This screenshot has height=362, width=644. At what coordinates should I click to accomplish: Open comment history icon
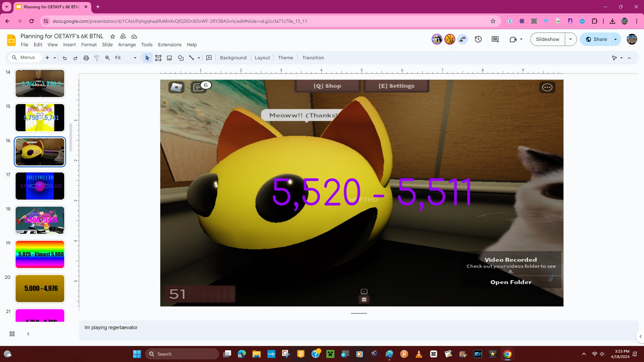click(495, 39)
